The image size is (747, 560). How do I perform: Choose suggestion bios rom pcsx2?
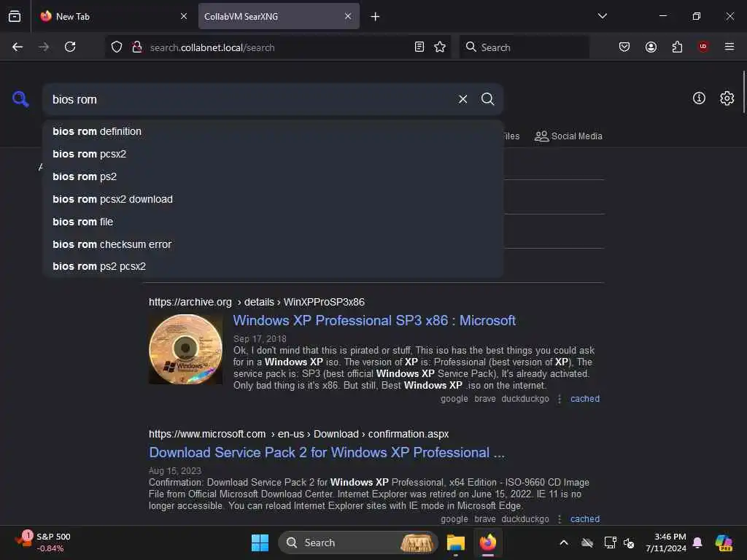(x=273, y=154)
